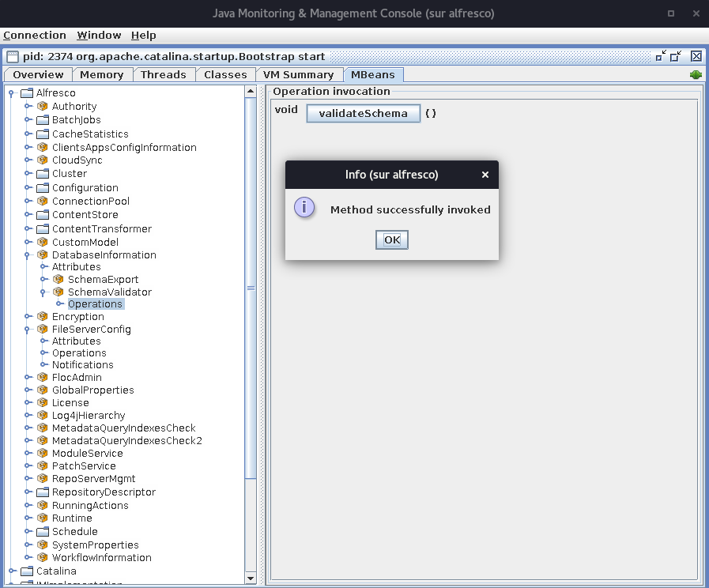Click OK in the Info dialog
Image resolution: width=709 pixels, height=588 pixels.
point(391,239)
